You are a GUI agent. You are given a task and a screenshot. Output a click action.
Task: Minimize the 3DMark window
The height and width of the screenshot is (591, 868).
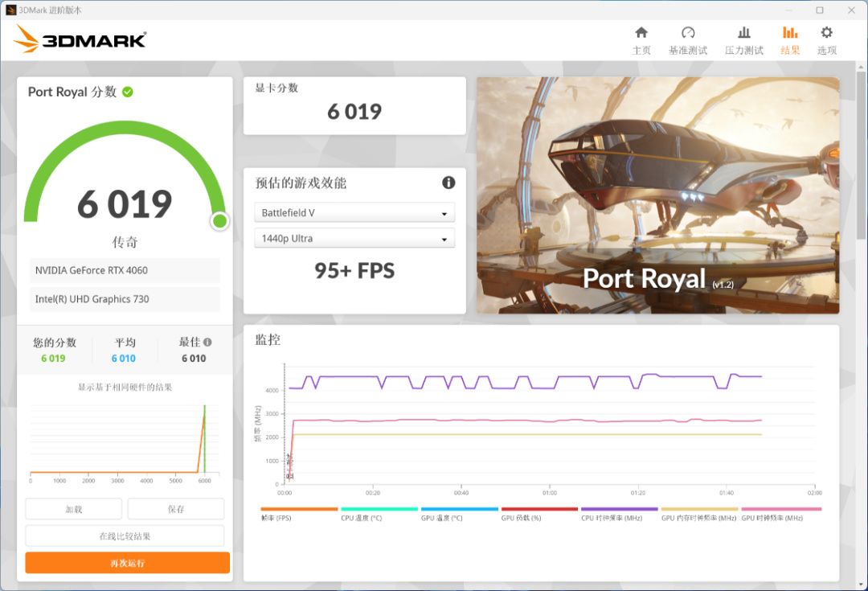[x=789, y=10]
